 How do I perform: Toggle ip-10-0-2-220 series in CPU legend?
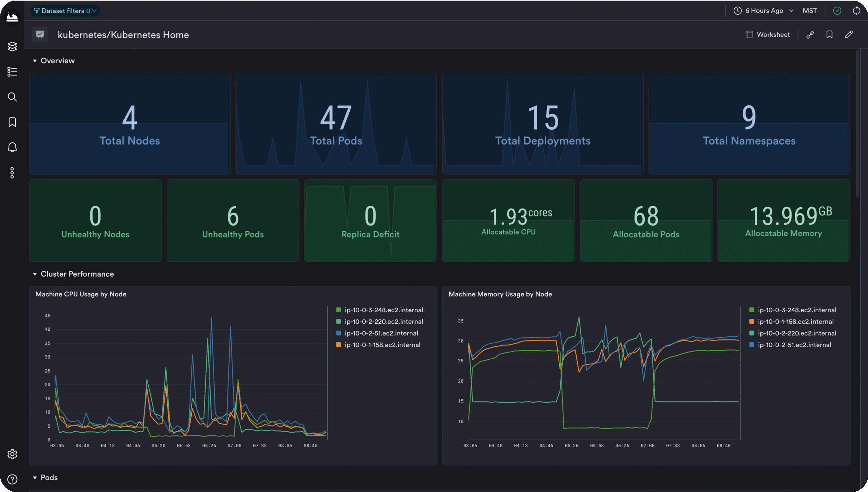point(380,322)
